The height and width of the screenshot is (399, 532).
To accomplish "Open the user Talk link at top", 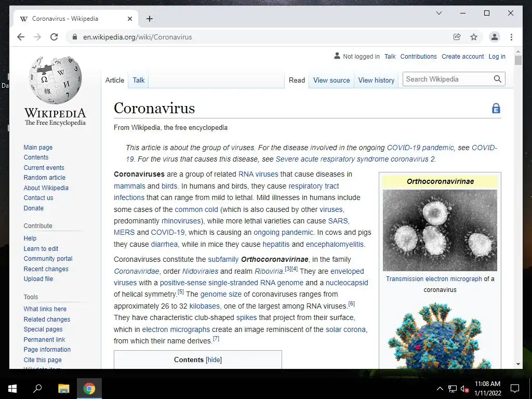I will (x=390, y=56).
